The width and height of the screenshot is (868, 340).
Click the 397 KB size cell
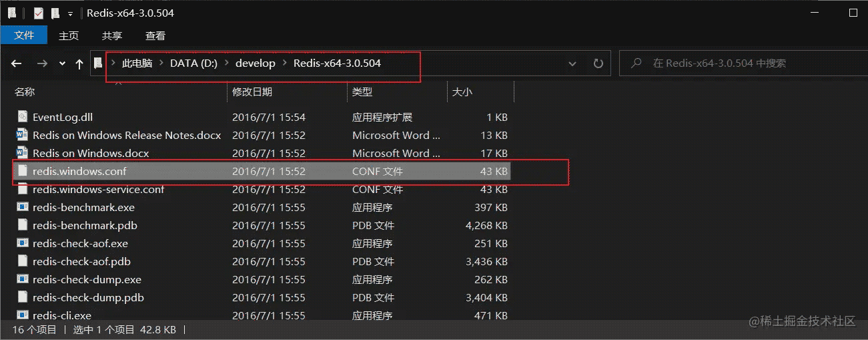click(490, 207)
